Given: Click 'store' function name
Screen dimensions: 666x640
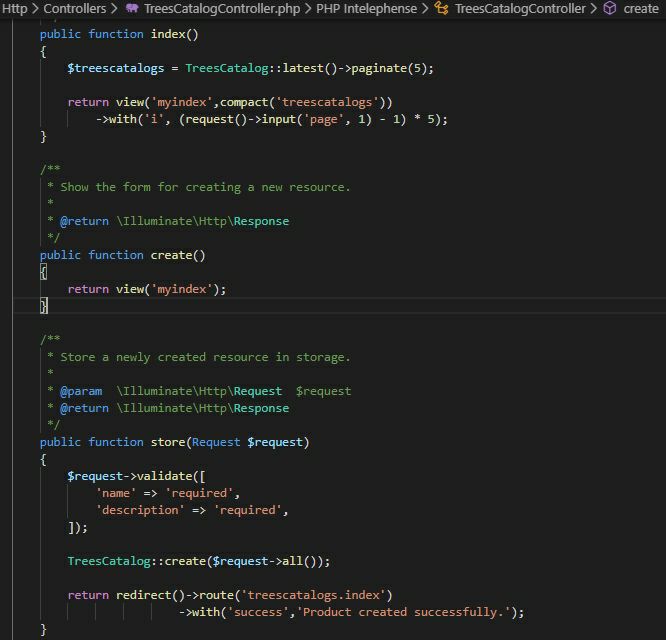Looking at the screenshot, I should tap(168, 442).
